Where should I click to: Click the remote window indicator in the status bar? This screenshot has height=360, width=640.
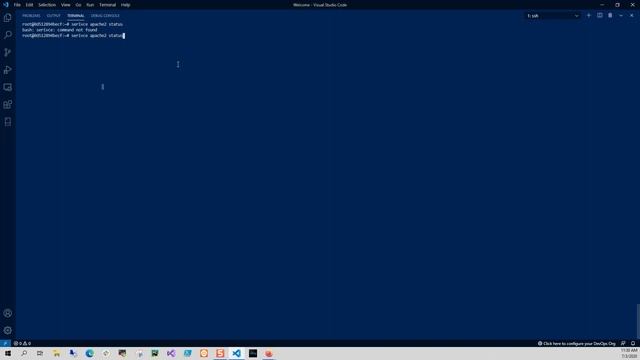click(5, 343)
